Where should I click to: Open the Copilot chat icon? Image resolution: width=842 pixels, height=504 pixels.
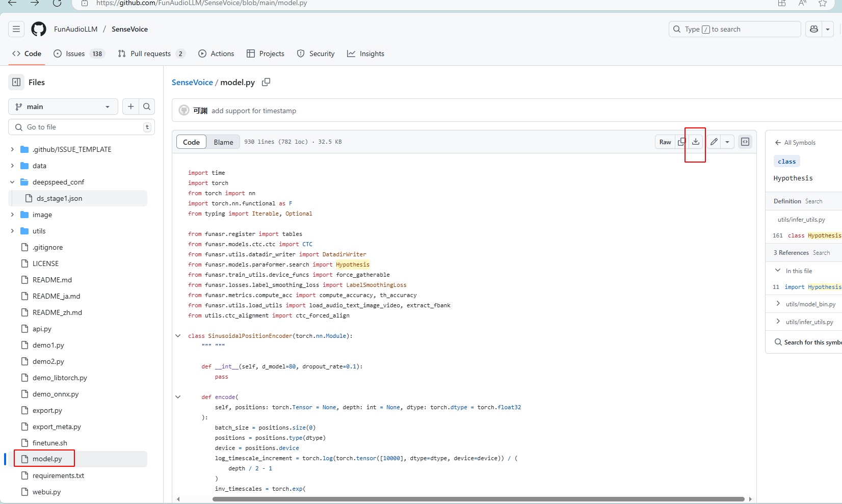click(x=814, y=29)
